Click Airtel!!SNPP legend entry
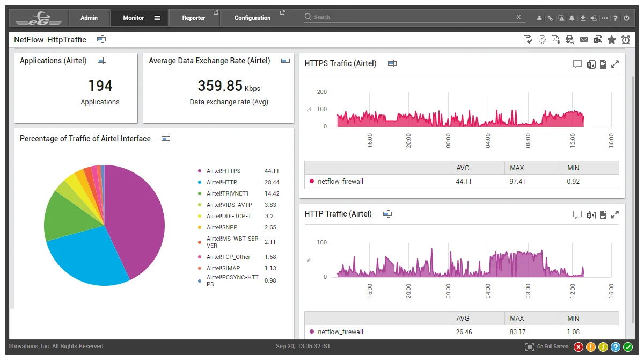 coord(222,227)
